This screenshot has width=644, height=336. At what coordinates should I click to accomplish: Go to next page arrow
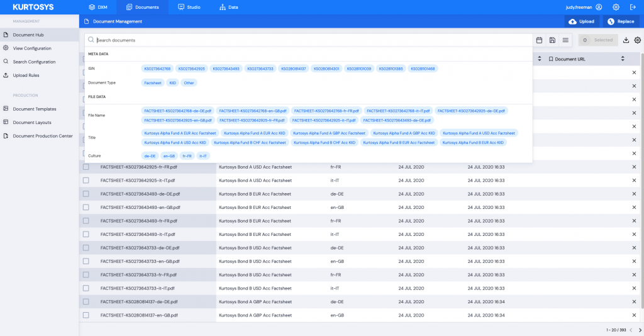pos(640,330)
